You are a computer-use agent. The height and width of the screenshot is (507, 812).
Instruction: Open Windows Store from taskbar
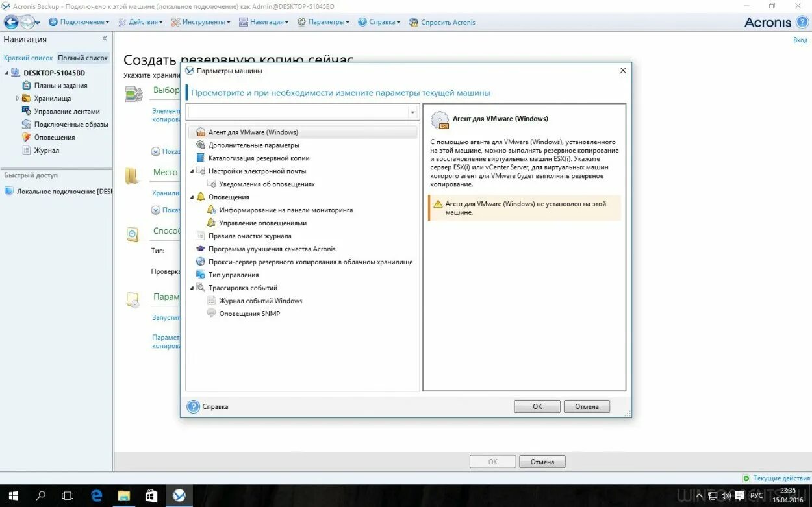tap(151, 496)
